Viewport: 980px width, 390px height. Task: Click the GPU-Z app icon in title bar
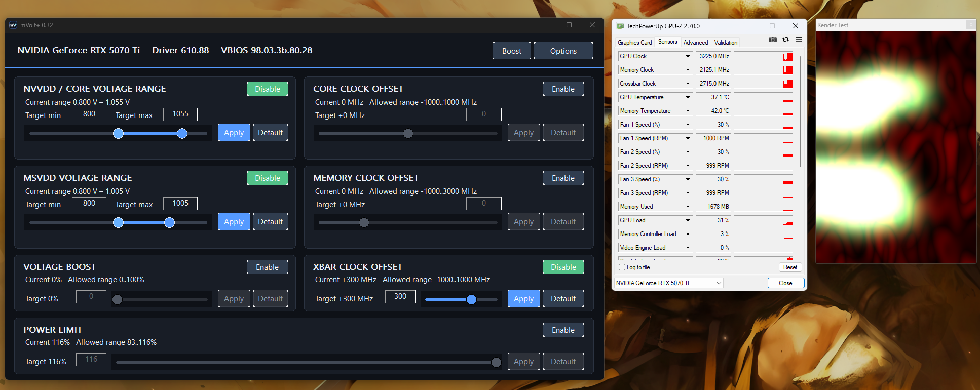pos(620,26)
